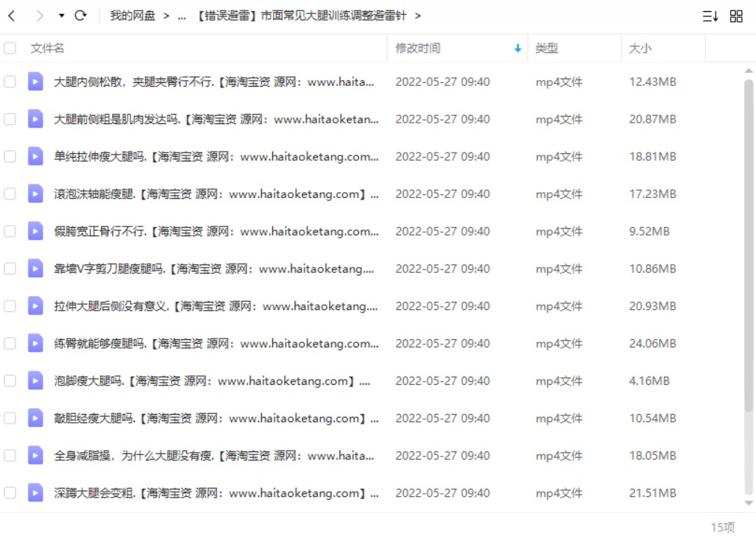Toggle sort direction arrow on 修改时间
Screen dimensions: 756x541
tap(517, 48)
